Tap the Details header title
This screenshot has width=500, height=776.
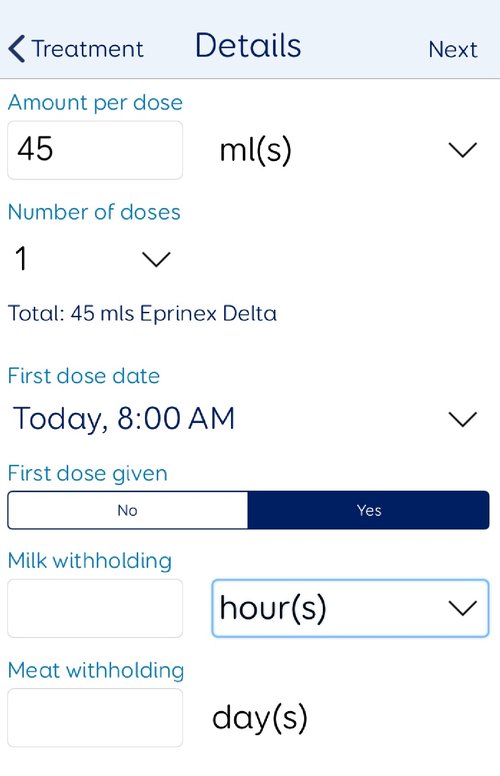[x=248, y=46]
